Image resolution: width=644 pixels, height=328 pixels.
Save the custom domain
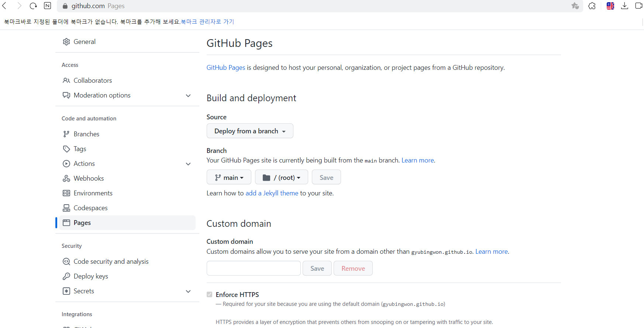tap(317, 268)
